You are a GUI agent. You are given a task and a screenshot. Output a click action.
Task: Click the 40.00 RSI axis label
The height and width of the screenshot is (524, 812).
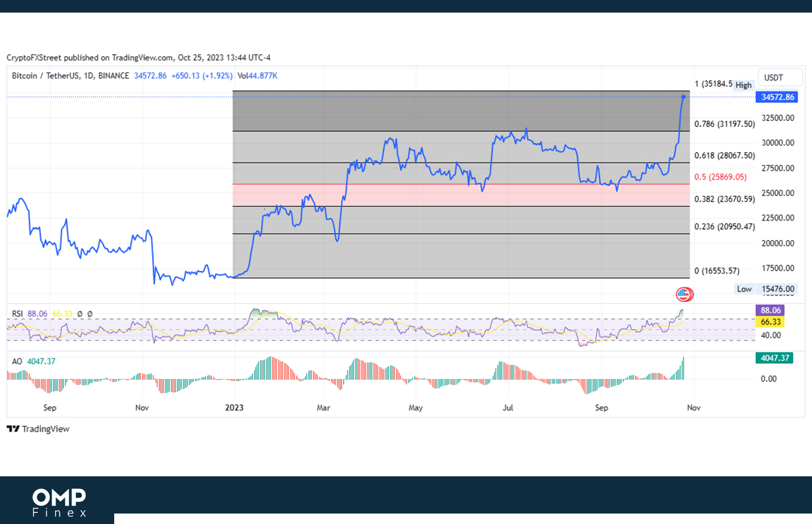tap(771, 335)
